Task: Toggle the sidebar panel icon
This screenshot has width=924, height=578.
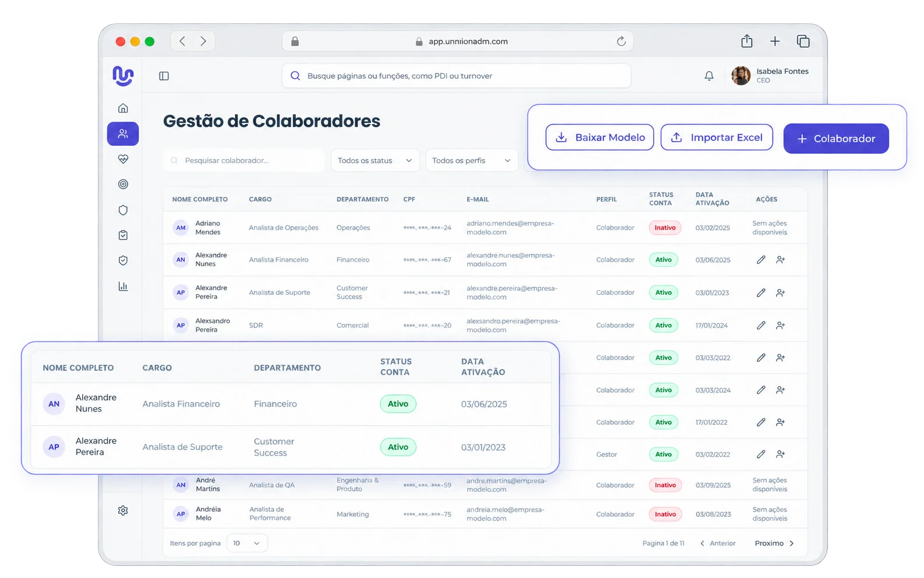Action: pyautogui.click(x=164, y=76)
